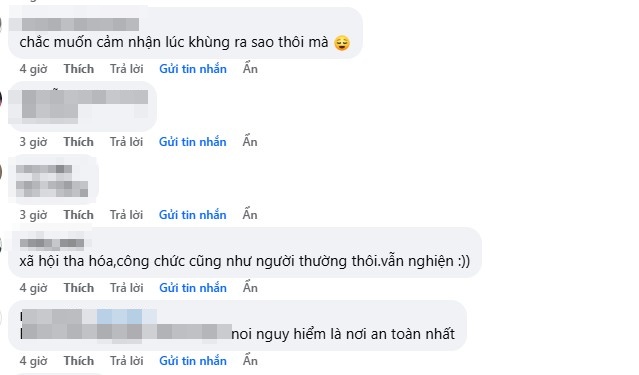The width and height of the screenshot is (639, 375).
Task: Click Thích under the 'nơi an toàn nhất' comment
Action: pyautogui.click(x=79, y=361)
